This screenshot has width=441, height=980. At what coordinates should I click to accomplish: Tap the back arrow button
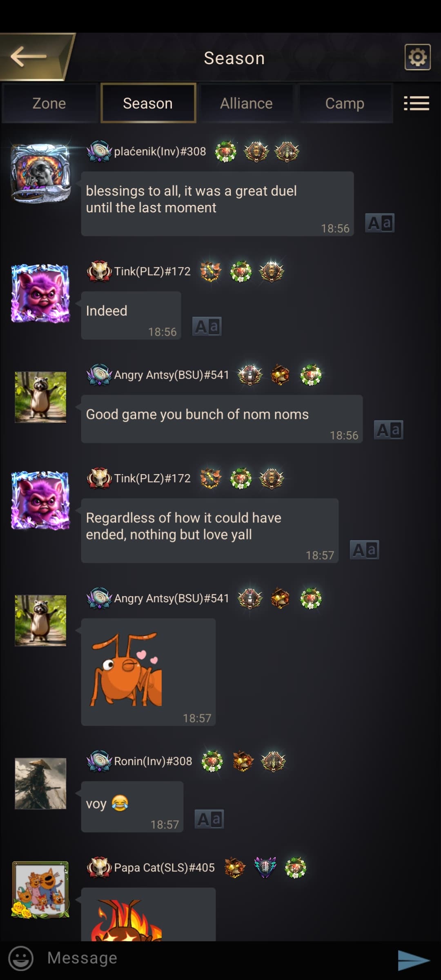point(32,56)
